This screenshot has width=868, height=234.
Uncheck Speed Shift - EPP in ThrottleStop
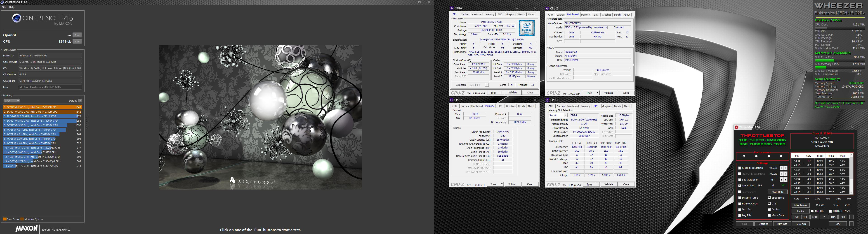tap(740, 185)
